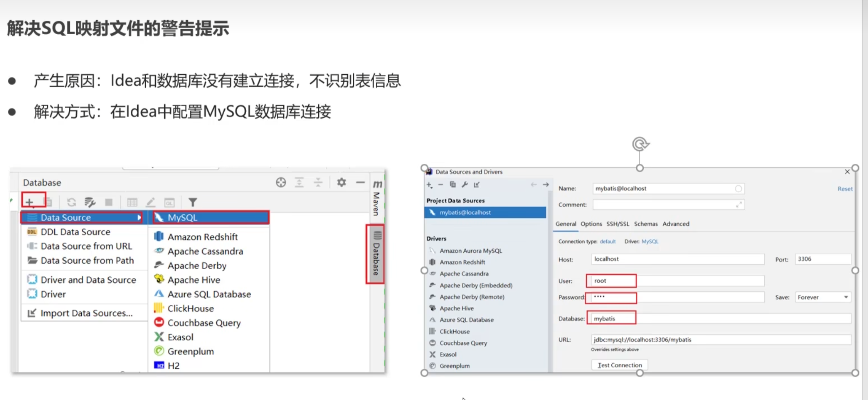Click the add plus icon in Data Sources dialog
Screen dimensions: 868x400
(430, 185)
